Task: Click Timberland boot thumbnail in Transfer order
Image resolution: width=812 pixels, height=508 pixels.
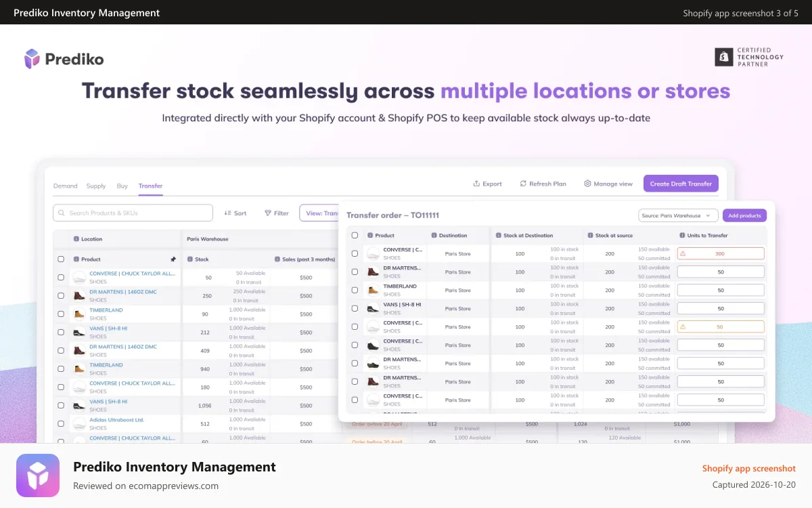Action: pyautogui.click(x=373, y=290)
